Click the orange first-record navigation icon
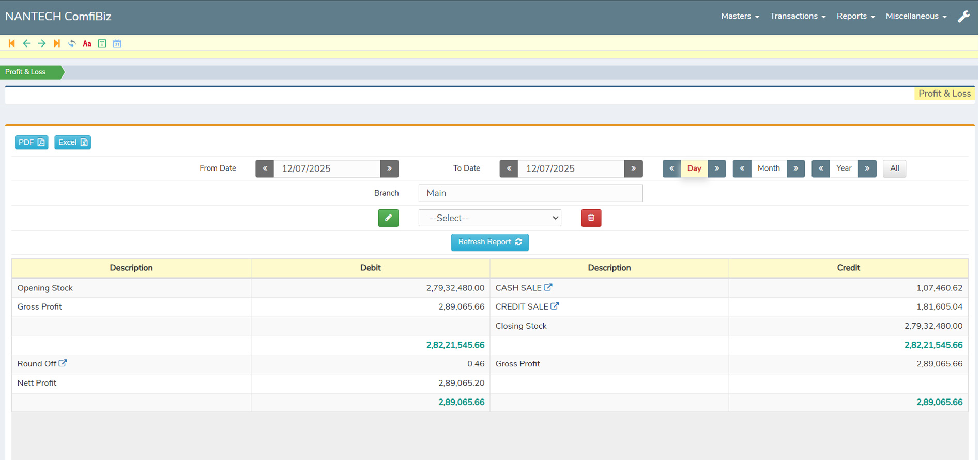The width and height of the screenshot is (980, 460). 11,43
